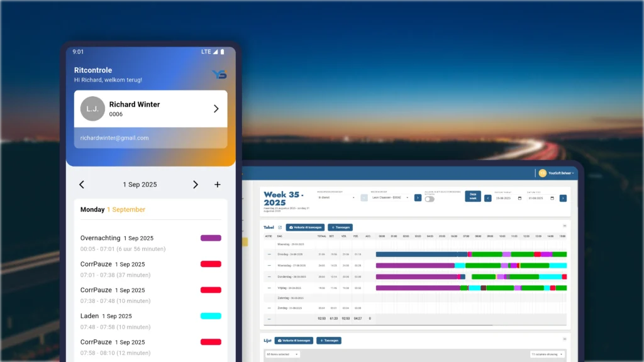Image resolution: width=644 pixels, height=362 pixels.
Task: Open the 'In dienst' dropdown
Action: (x=335, y=197)
